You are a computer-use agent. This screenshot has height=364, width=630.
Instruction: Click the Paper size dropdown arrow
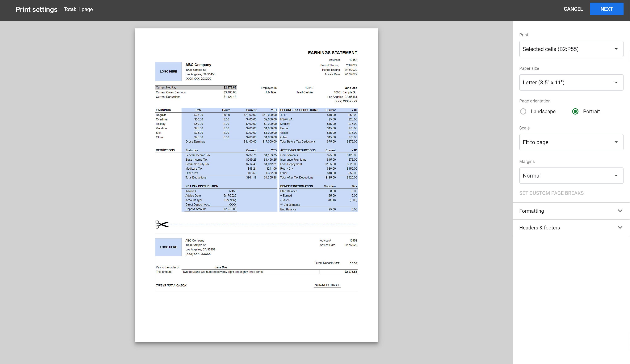616,82
